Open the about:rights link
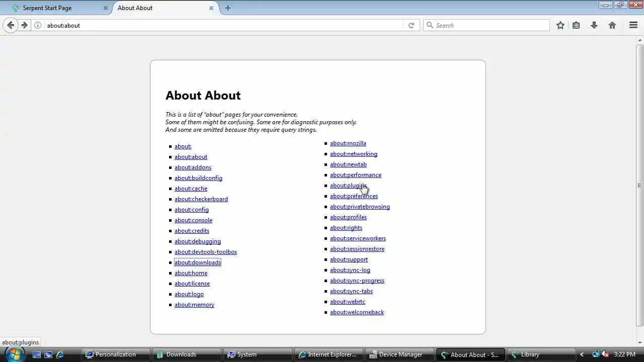Viewport: 644px width, 362px height. [346, 228]
